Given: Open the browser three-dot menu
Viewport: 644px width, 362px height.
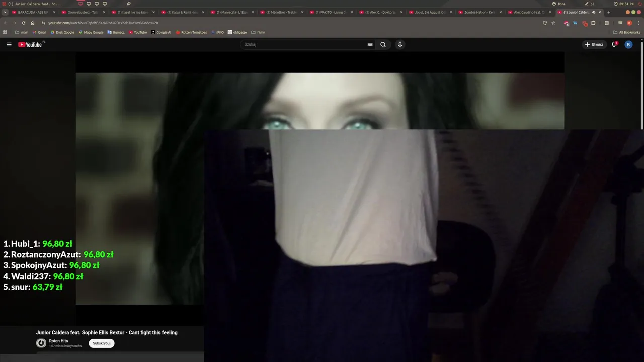Looking at the screenshot, I should 638,23.
